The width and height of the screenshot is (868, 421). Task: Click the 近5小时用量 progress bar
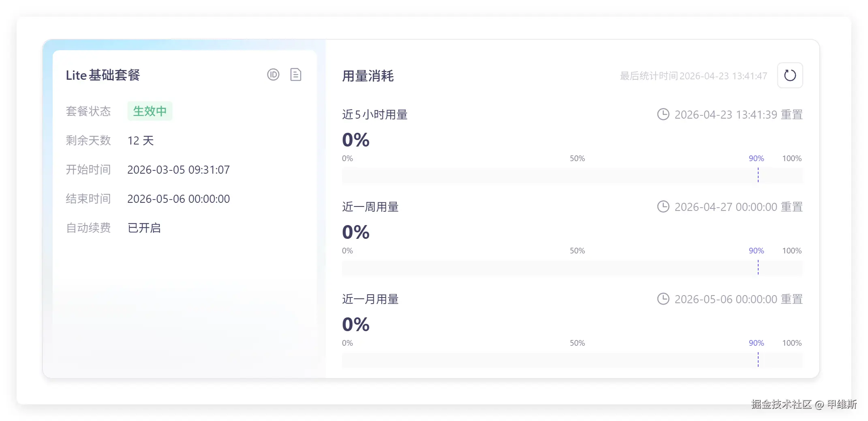point(572,175)
